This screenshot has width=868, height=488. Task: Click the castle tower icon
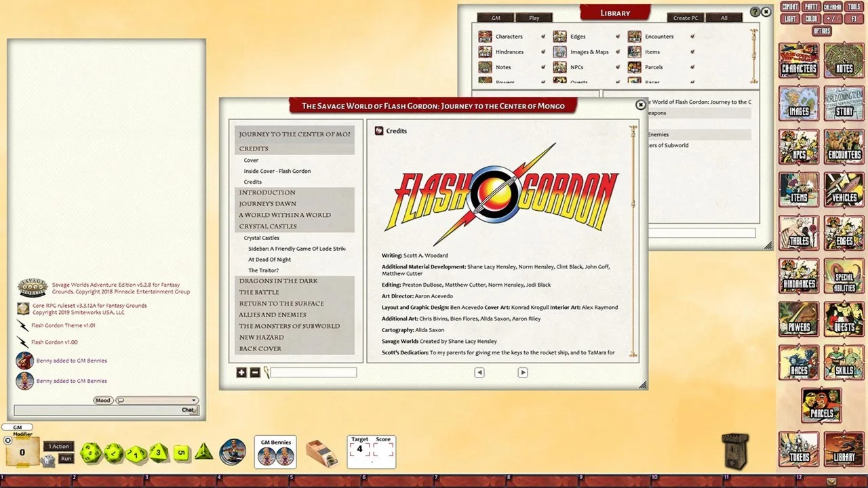point(734,451)
